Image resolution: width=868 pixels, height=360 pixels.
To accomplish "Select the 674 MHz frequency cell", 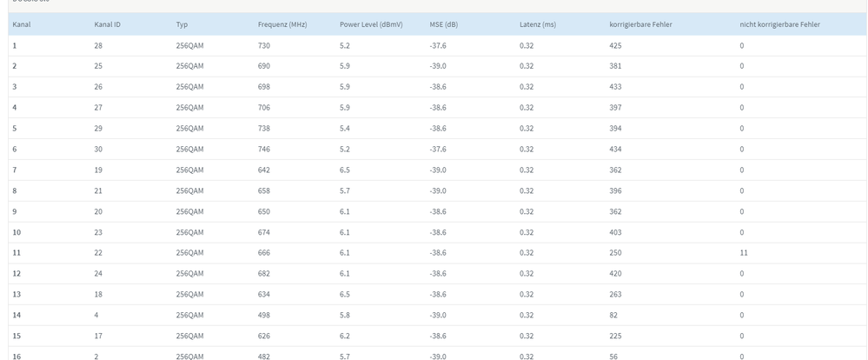I will (264, 232).
